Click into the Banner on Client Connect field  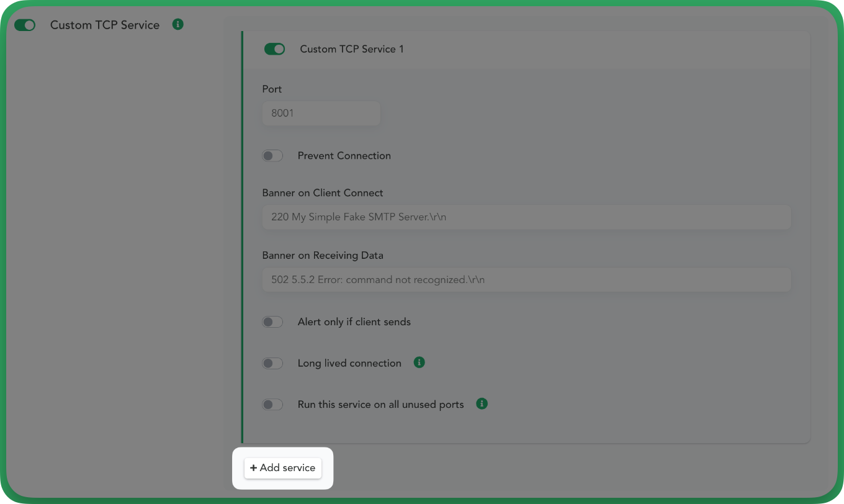tap(526, 217)
